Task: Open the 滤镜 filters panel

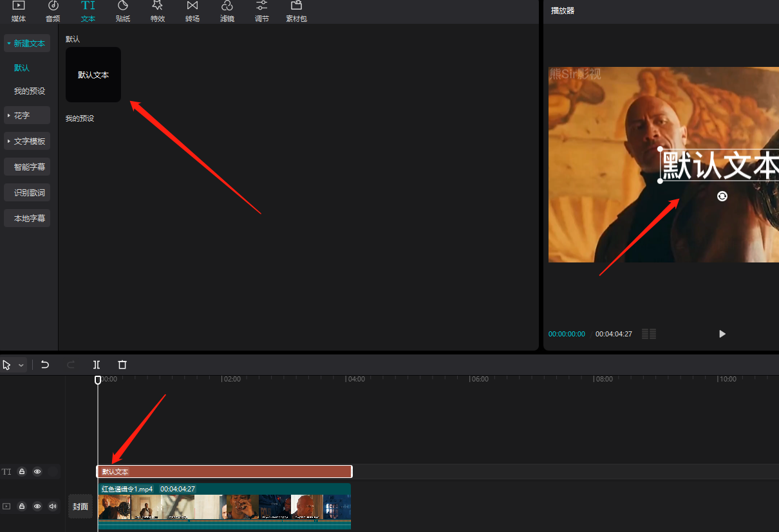Action: click(227, 11)
